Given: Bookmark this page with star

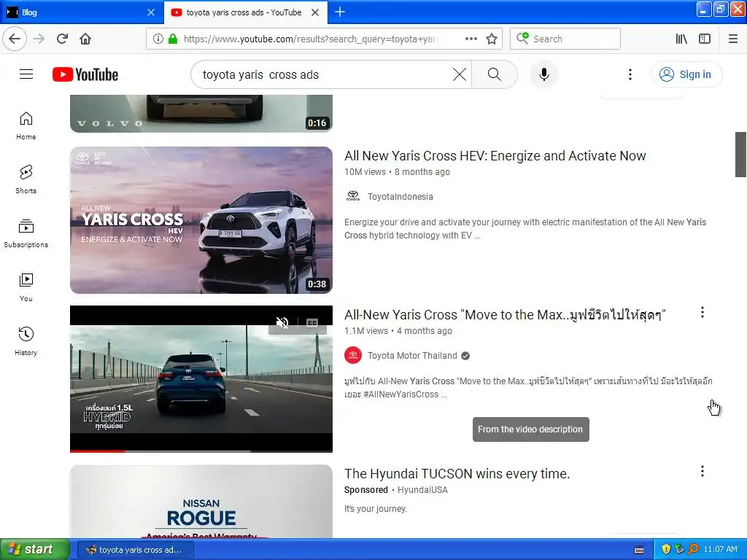Looking at the screenshot, I should [492, 39].
